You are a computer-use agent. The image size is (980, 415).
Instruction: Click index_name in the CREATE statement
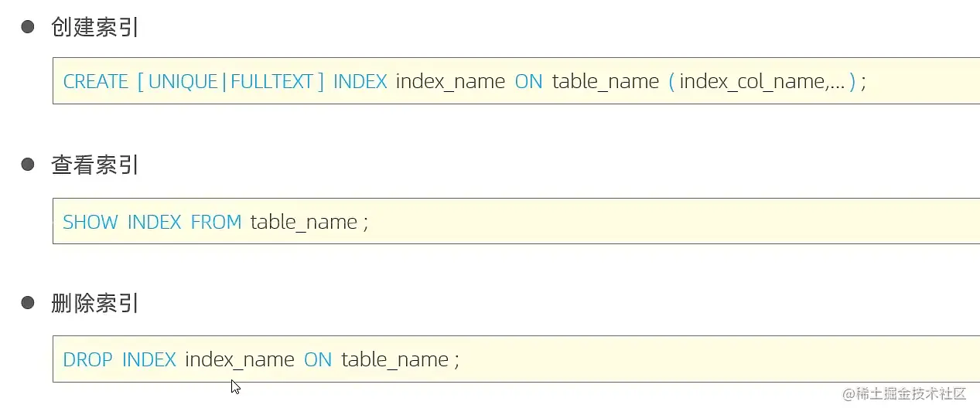coord(450,82)
